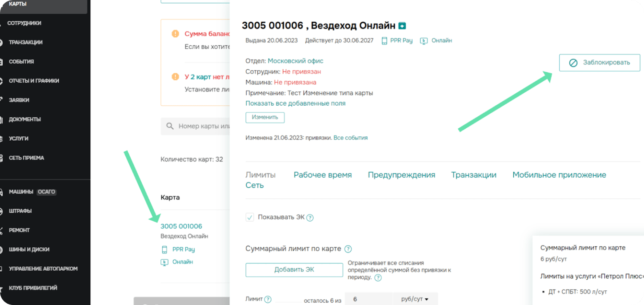Toggle the Показывать ЭК checkbox
The width and height of the screenshot is (644, 305).
pos(250,218)
